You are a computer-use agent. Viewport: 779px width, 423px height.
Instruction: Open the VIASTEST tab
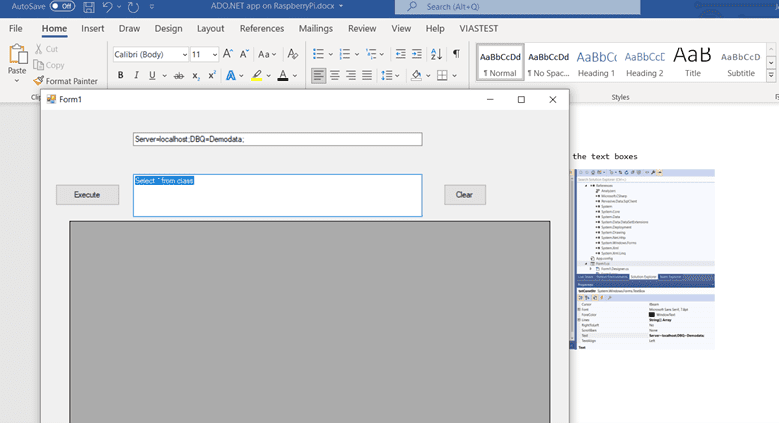[x=478, y=28]
